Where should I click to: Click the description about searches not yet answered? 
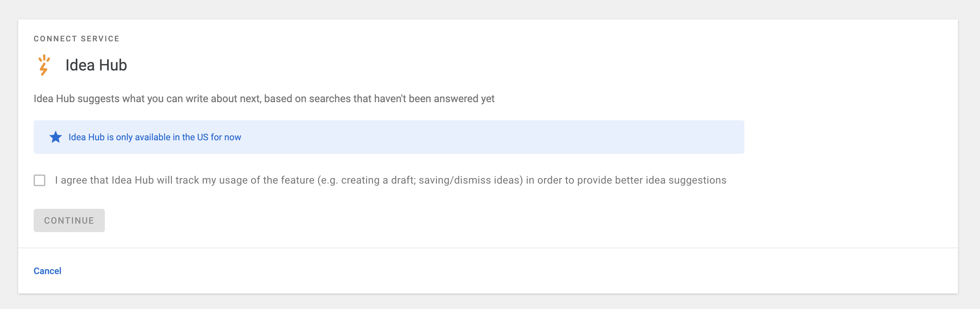tap(264, 99)
